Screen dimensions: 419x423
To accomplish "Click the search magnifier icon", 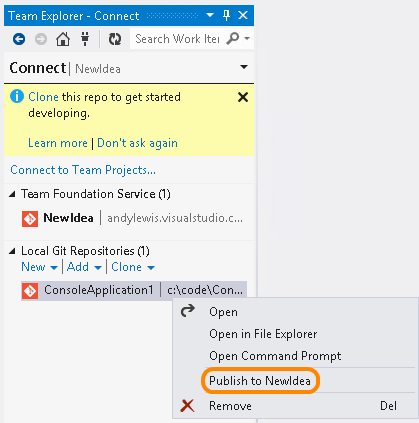I will (233, 38).
